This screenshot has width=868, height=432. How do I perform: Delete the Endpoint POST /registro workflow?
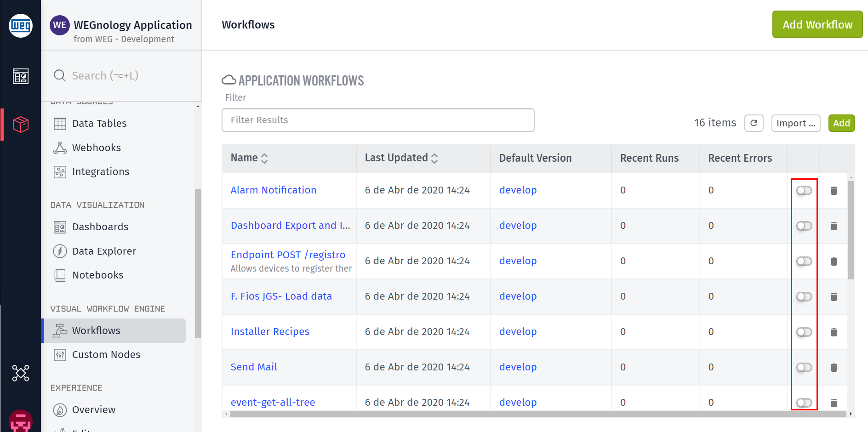(x=834, y=261)
